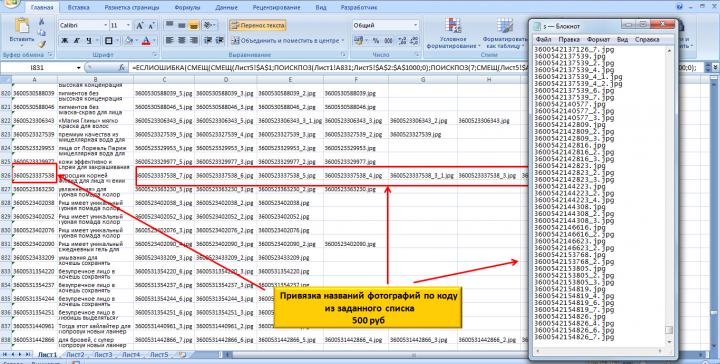Select cell A826 with 3600523337538
720x364 pixels.
[34, 176]
